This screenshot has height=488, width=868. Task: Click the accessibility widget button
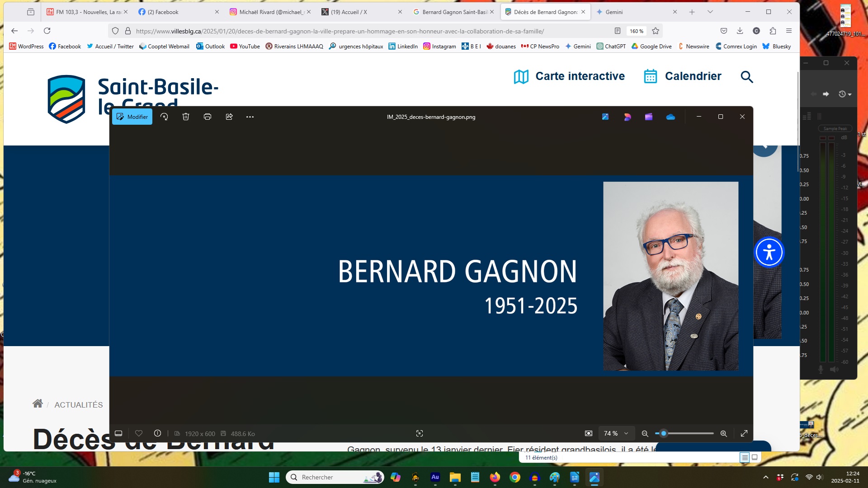pyautogui.click(x=769, y=252)
